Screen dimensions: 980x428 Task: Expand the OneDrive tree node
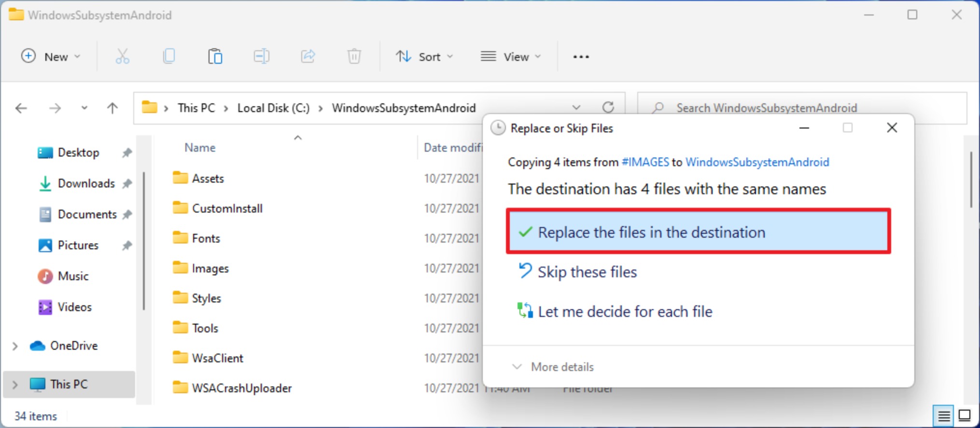[x=15, y=346]
